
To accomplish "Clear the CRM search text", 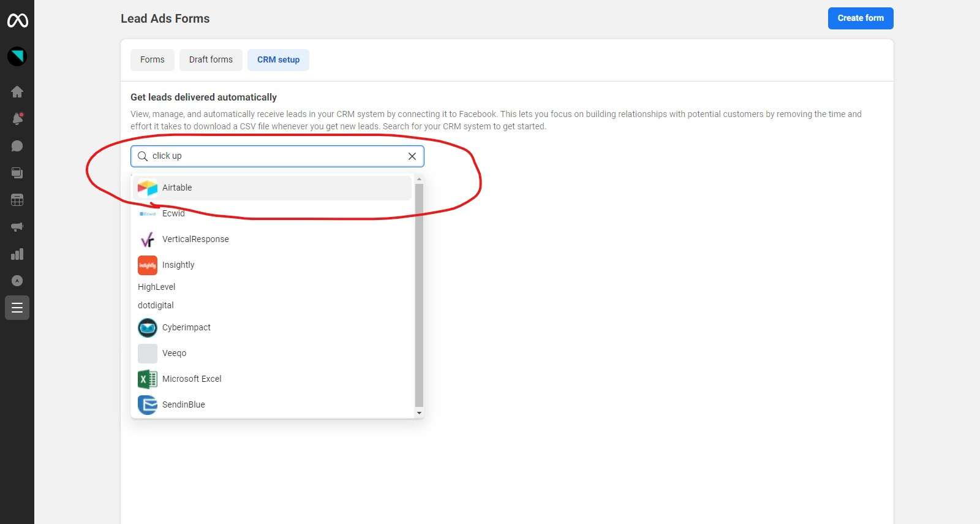I will (412, 156).
